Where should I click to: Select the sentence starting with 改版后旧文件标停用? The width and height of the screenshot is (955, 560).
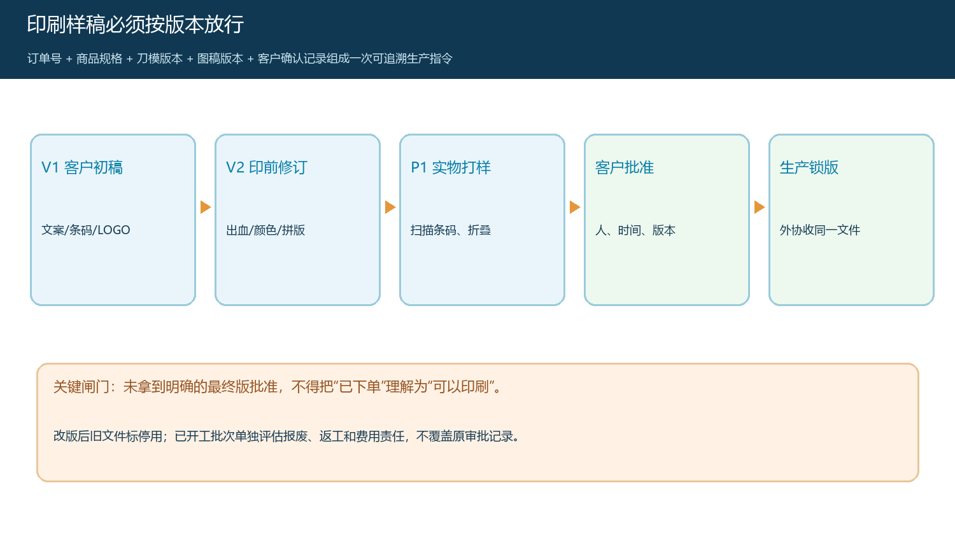(288, 436)
